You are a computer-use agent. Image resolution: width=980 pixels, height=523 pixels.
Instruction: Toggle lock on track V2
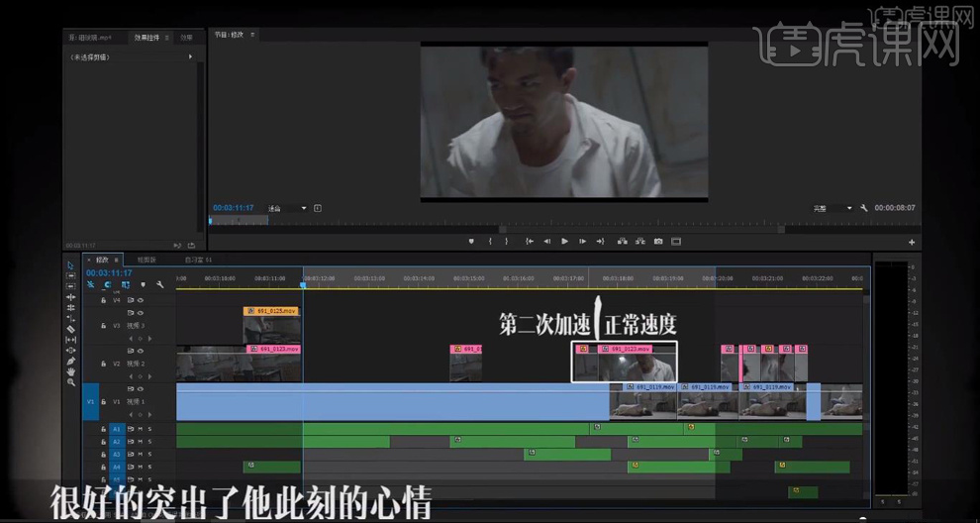point(104,364)
